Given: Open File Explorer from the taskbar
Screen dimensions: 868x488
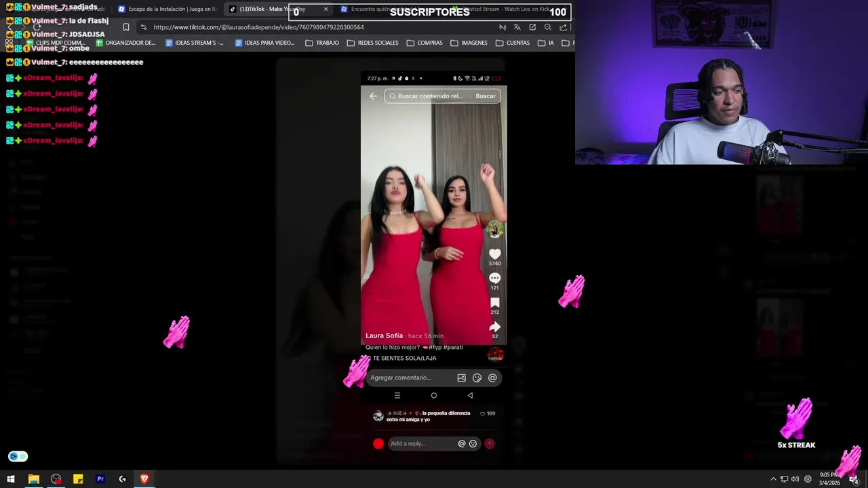Looking at the screenshot, I should coord(33,479).
